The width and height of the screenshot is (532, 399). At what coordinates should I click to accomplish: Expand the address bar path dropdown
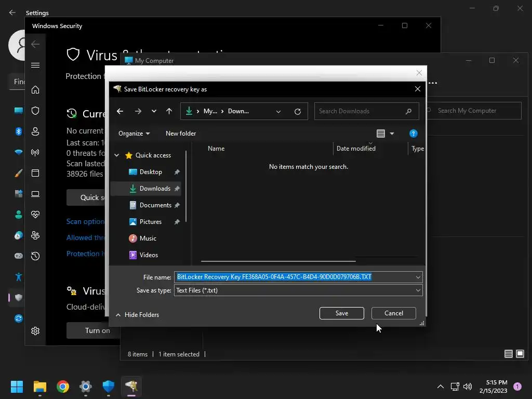click(278, 111)
